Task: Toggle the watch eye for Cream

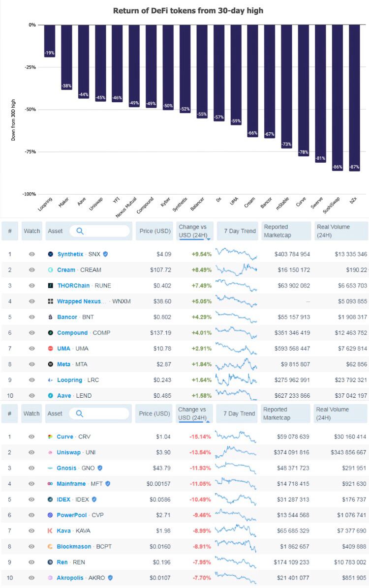Action: [x=32, y=270]
